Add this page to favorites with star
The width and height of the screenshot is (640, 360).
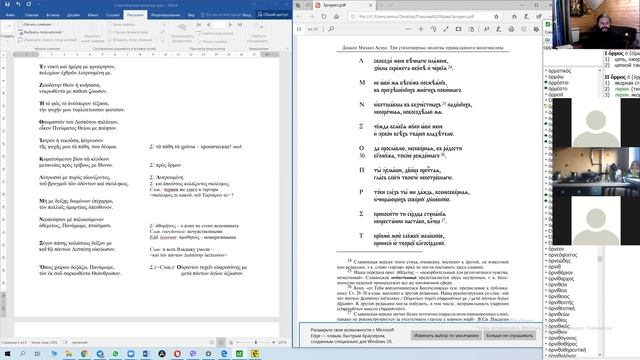pos(496,17)
